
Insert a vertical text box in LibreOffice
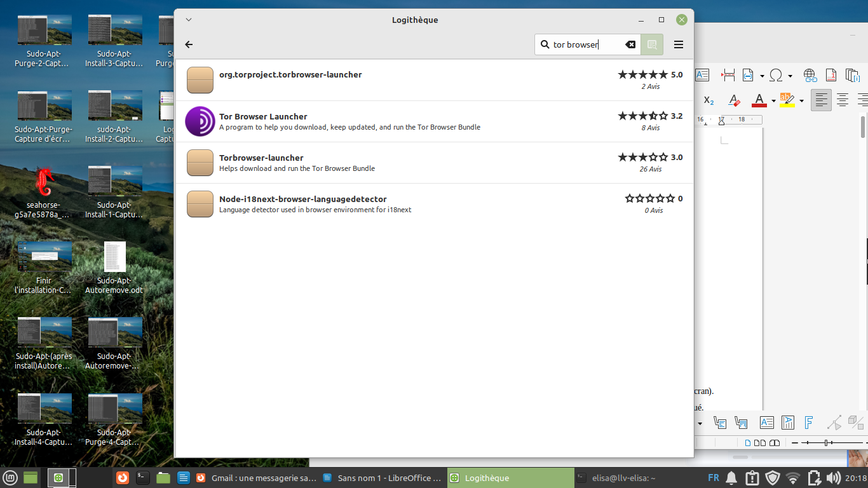coord(788,423)
